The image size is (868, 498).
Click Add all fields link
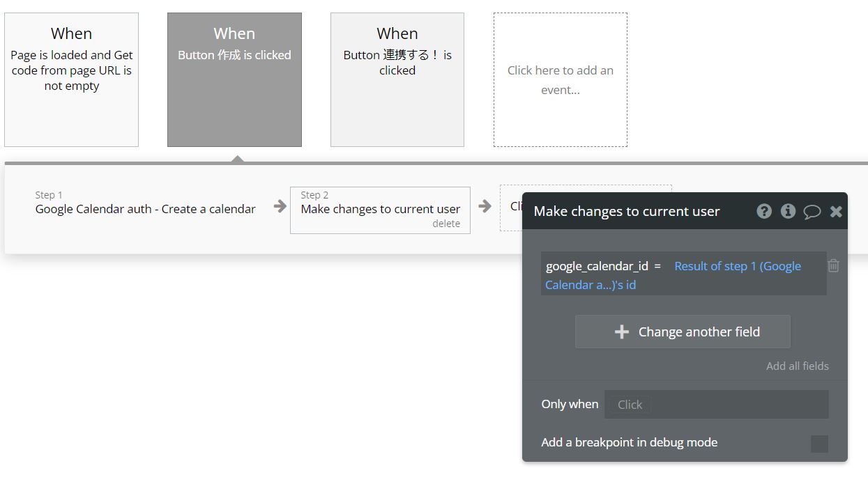click(797, 366)
